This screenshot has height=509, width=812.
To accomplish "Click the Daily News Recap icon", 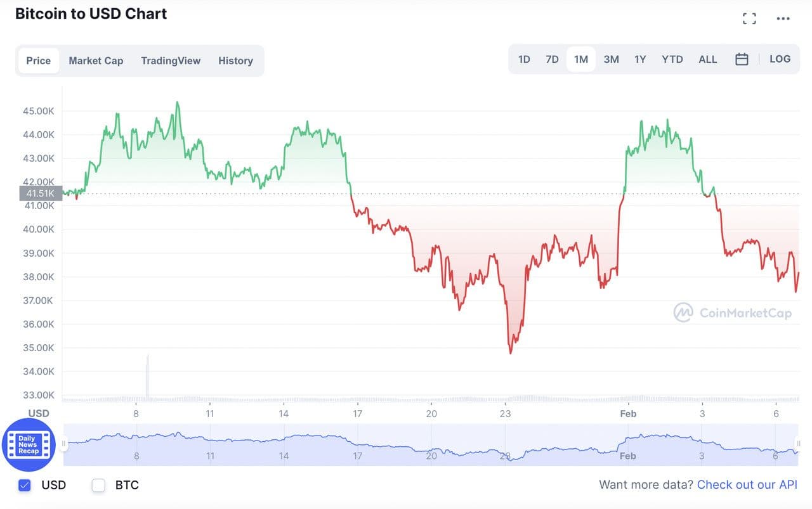I will point(29,444).
